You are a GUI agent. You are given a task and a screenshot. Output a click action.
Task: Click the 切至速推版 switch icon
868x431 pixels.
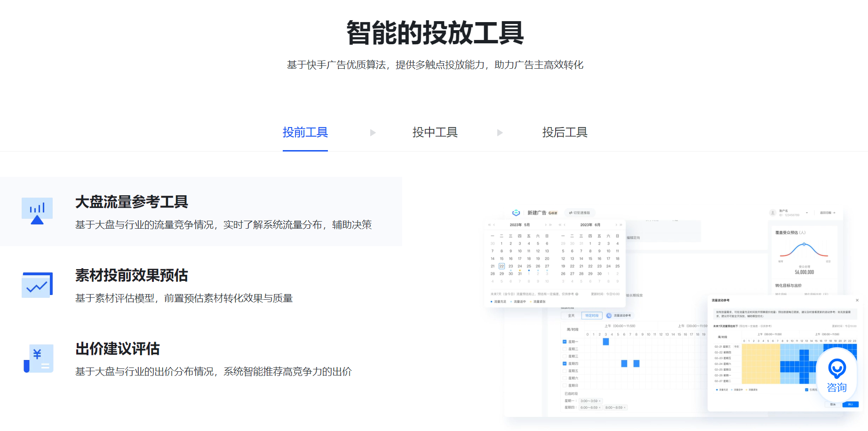pyautogui.click(x=570, y=213)
